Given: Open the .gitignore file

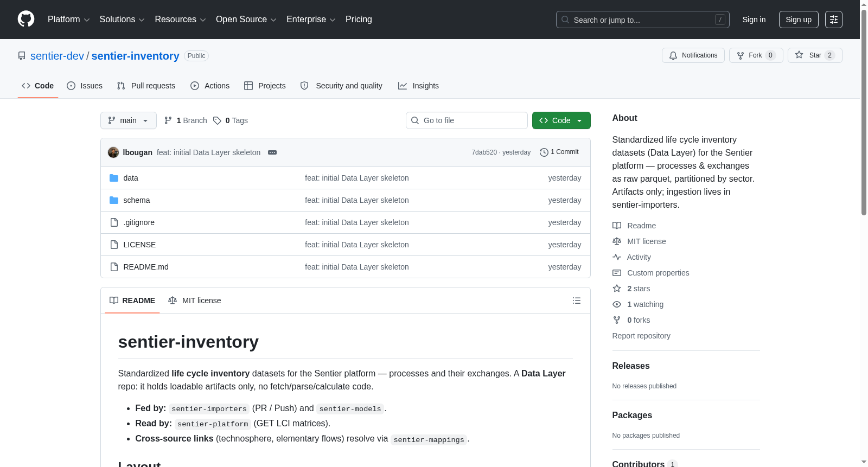Looking at the screenshot, I should (x=139, y=222).
